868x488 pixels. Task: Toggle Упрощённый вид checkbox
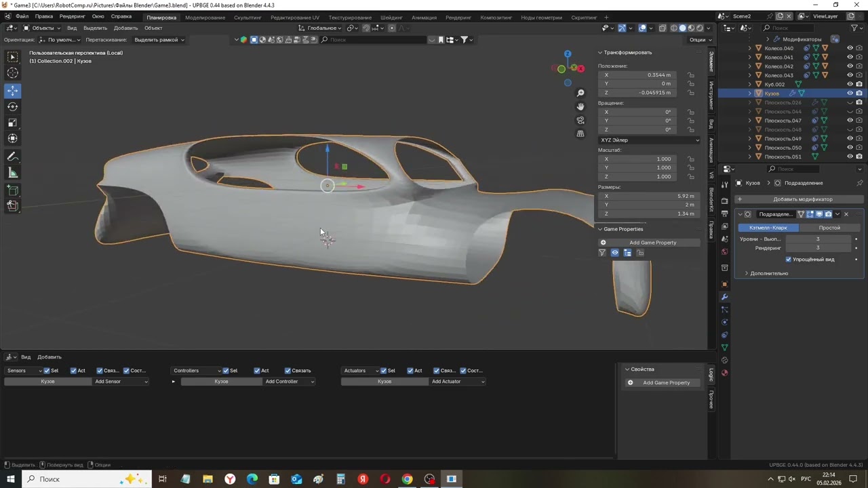click(789, 260)
